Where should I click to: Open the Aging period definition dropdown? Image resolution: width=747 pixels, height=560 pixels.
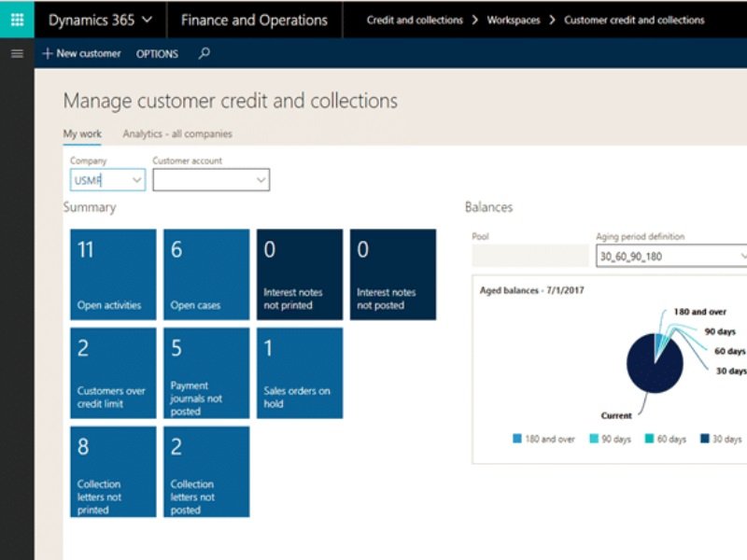click(671, 256)
